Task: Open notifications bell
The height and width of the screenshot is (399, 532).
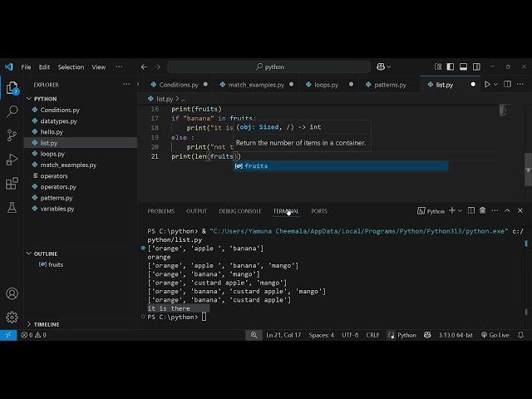Action: coord(521,335)
